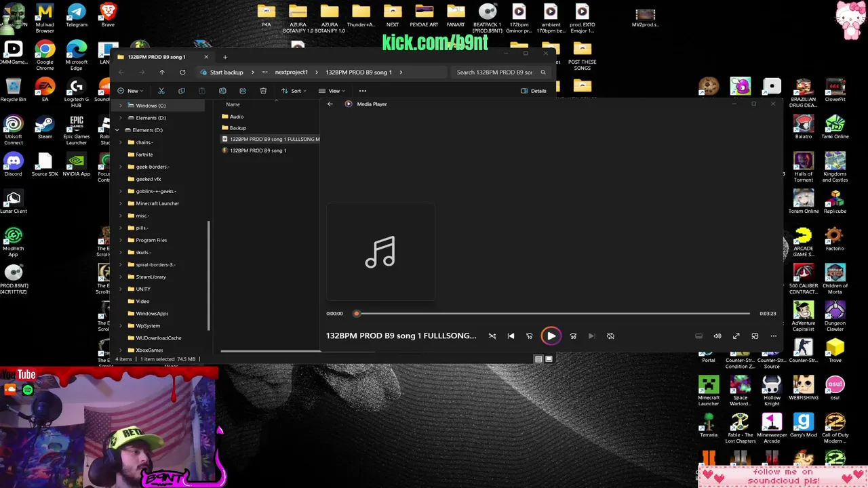Open Discord desktop icon

(13, 165)
